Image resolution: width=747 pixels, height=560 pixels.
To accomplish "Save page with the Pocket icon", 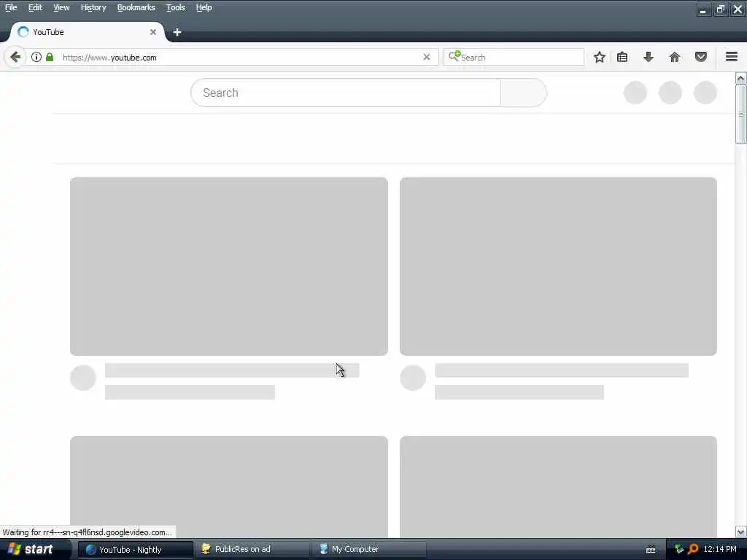I will (x=701, y=57).
